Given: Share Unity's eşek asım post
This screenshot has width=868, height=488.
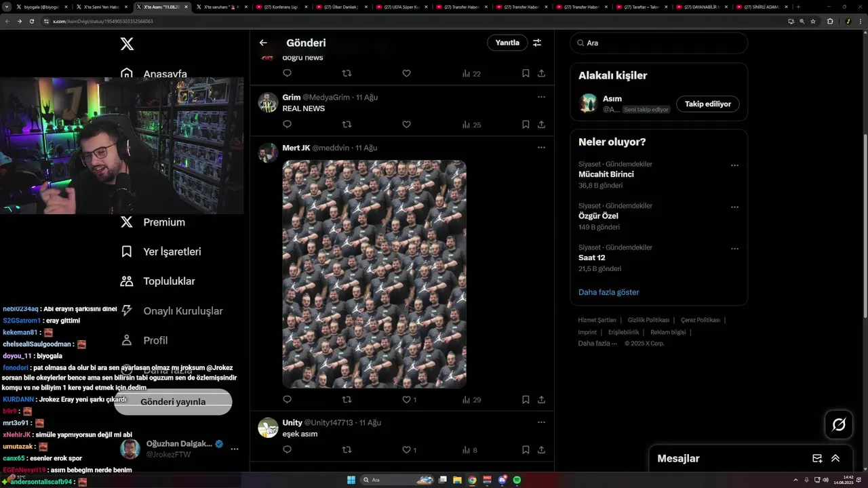Looking at the screenshot, I should [541, 450].
